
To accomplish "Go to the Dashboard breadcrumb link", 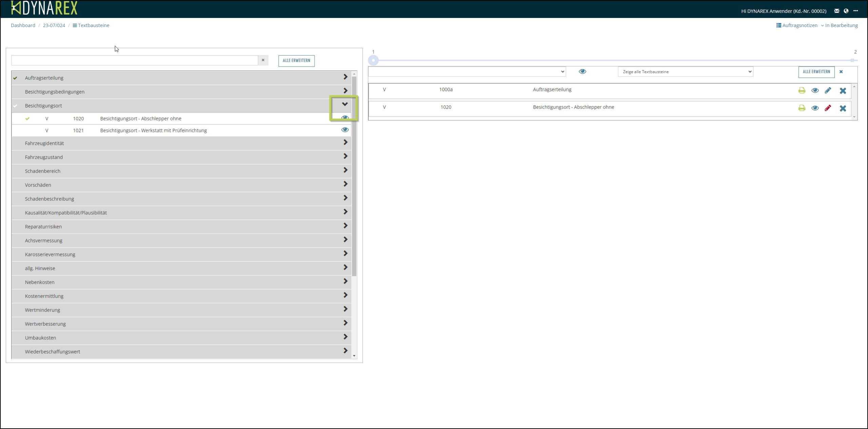I will click(23, 25).
